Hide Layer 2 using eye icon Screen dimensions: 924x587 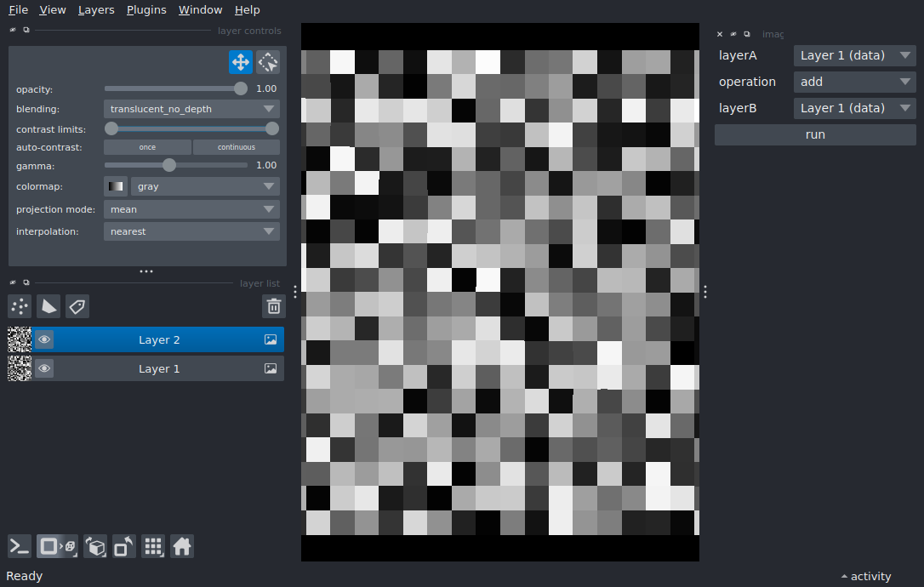(x=44, y=340)
